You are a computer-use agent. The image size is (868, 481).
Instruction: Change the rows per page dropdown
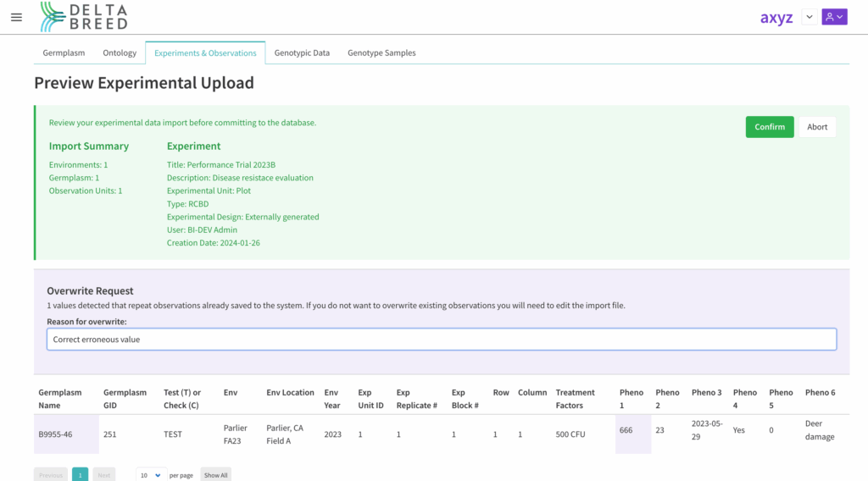coord(151,475)
